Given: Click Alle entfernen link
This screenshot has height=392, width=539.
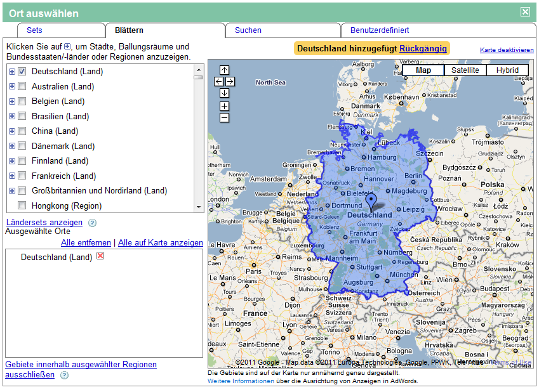Looking at the screenshot, I should point(86,243).
